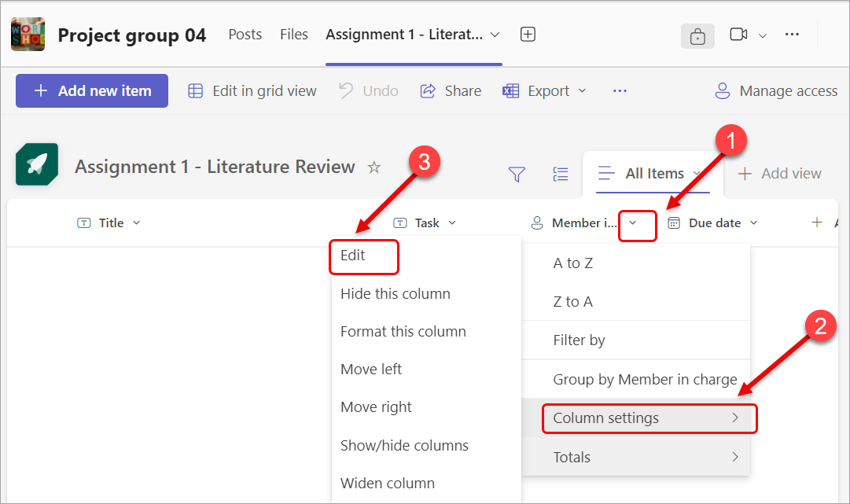Image resolution: width=850 pixels, height=504 pixels.
Task: Open the Member in charge column chevron
Action: (x=637, y=225)
